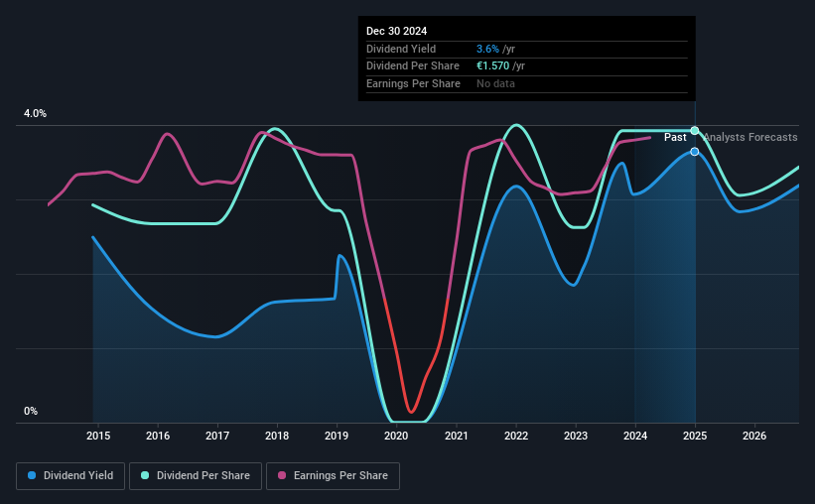Select the teal Dividend Per Share data marker
The image size is (815, 504).
tap(695, 130)
